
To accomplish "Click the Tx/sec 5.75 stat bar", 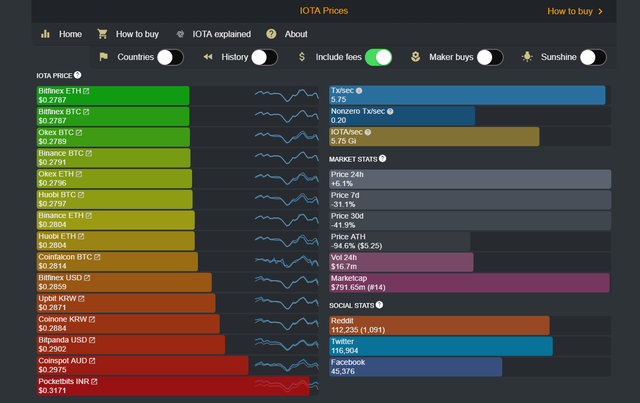I will (467, 95).
